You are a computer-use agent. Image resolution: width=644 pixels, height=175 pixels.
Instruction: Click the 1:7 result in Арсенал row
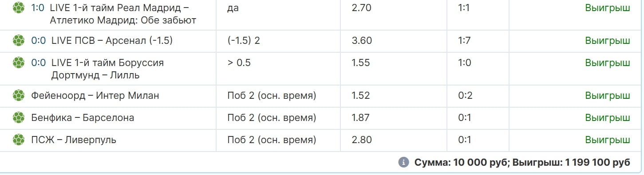click(464, 41)
